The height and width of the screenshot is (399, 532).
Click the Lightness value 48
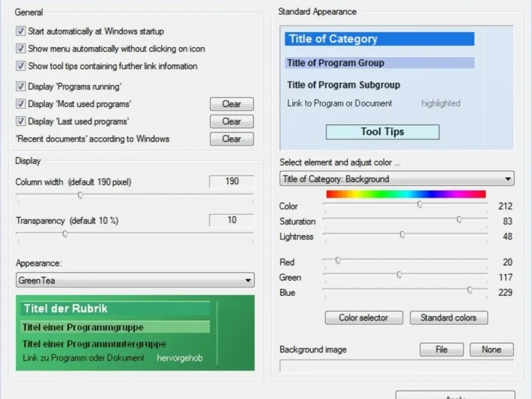tap(507, 237)
